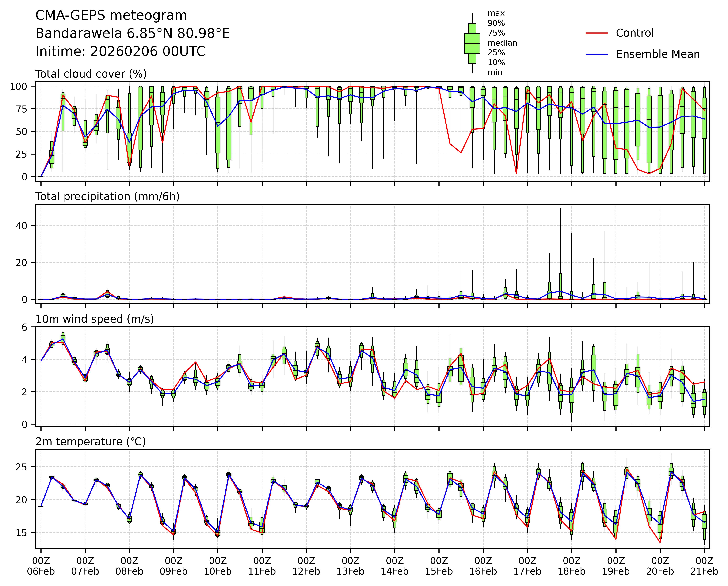728x586 pixels.
Task: Click the 'Control' legend label
Action: [634, 33]
